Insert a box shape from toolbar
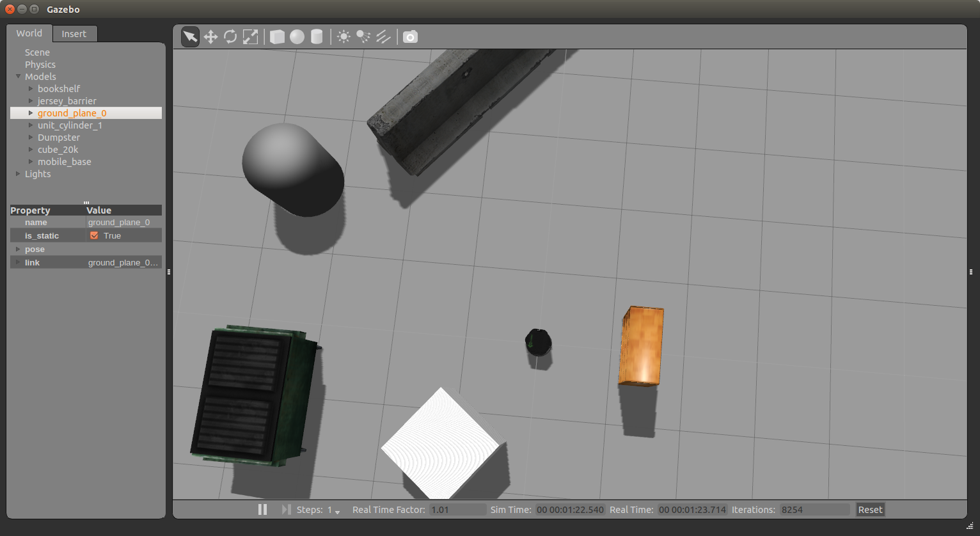The width and height of the screenshot is (980, 536). (277, 37)
